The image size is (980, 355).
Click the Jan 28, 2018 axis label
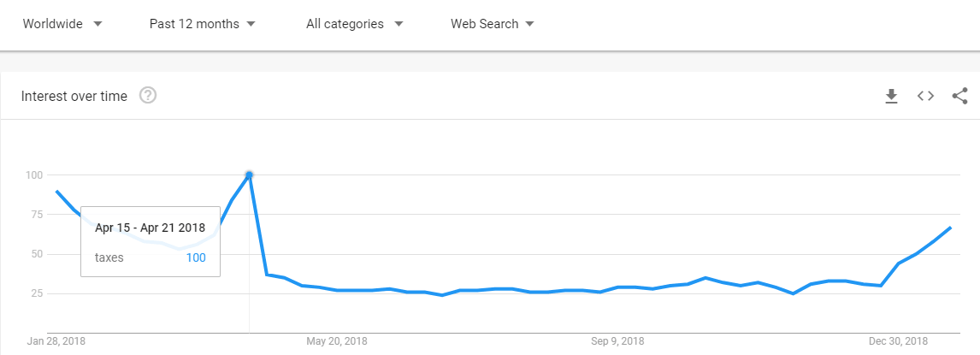(56, 341)
